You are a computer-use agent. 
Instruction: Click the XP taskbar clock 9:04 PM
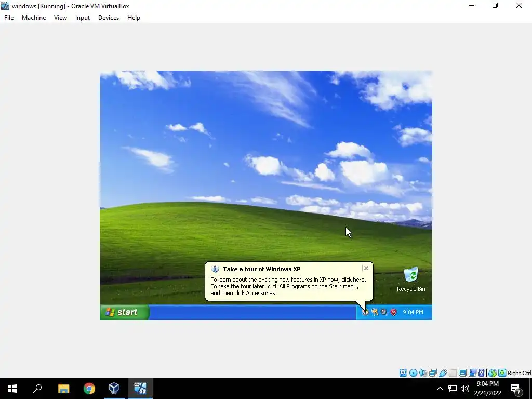413,312
